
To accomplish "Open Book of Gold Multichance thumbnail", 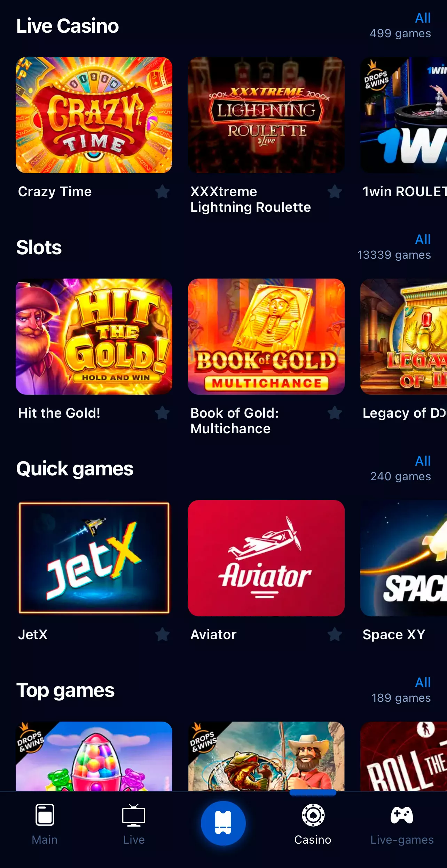I will 266,337.
